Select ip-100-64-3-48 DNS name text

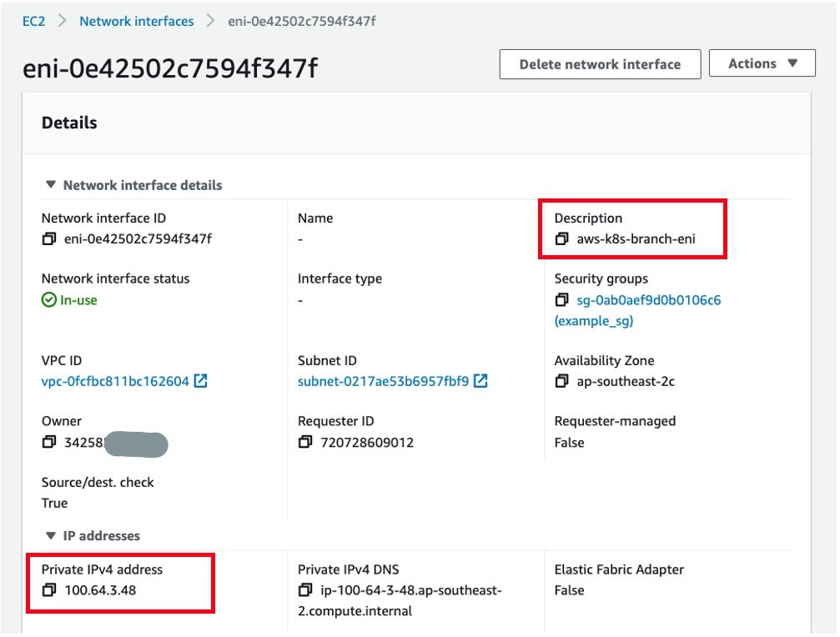pyautogui.click(x=400, y=600)
